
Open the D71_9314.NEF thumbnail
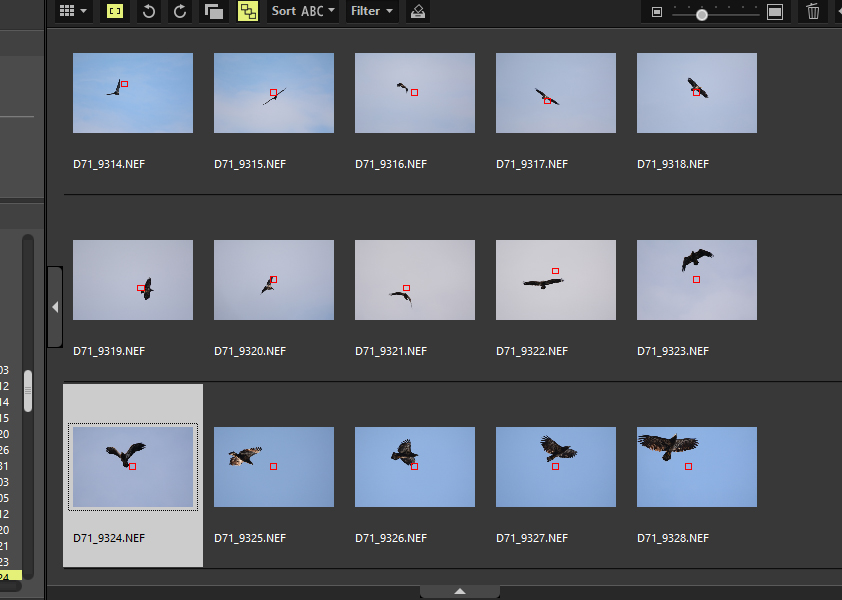point(133,93)
